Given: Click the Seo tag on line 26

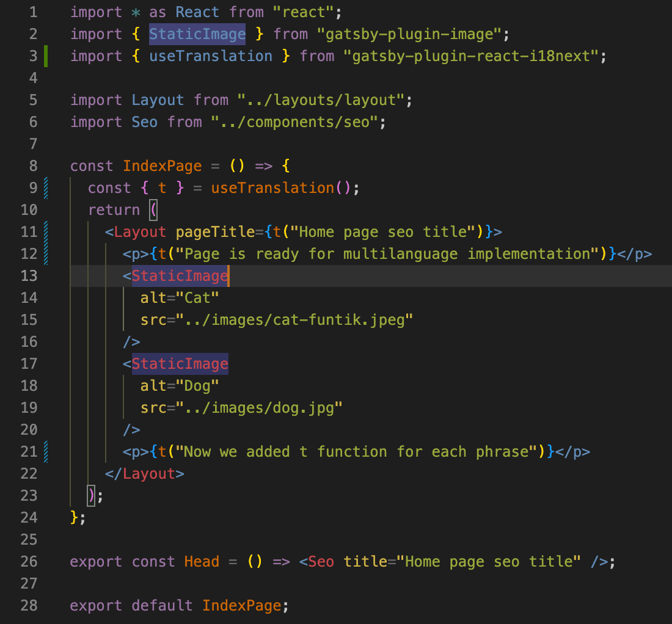Looking at the screenshot, I should tap(321, 562).
